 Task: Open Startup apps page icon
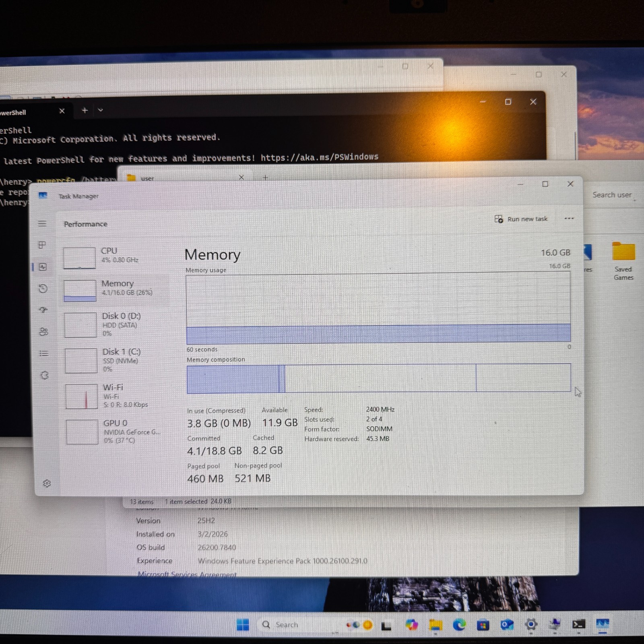[43, 310]
